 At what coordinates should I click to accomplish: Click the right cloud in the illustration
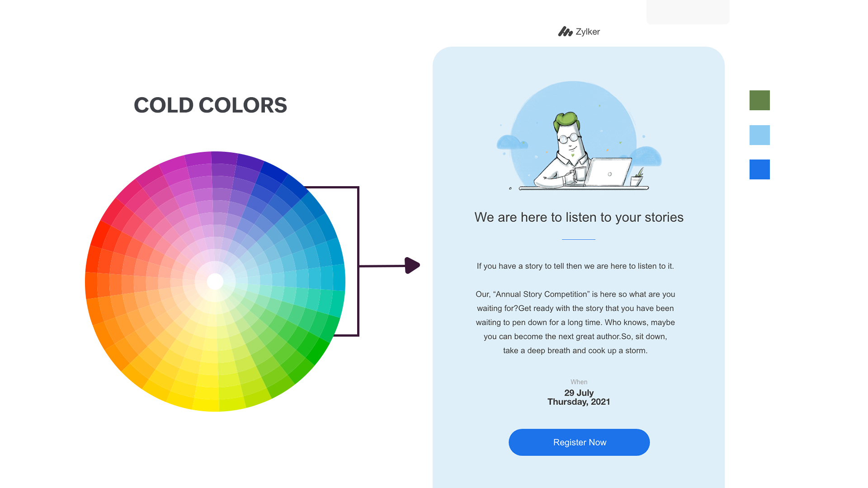pos(646,156)
